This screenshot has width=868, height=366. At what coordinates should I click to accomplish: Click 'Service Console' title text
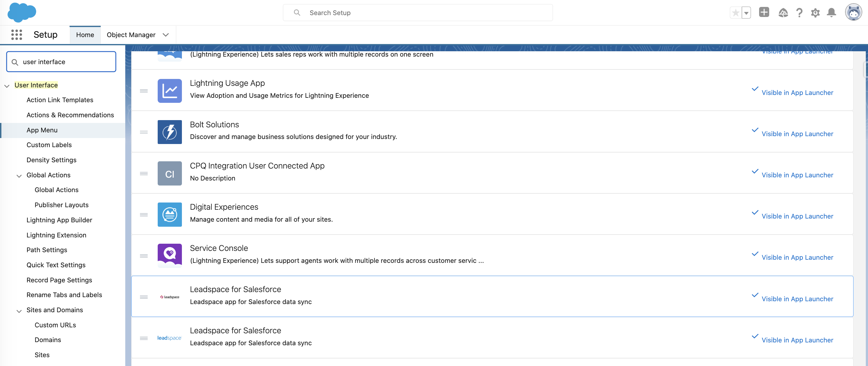tap(219, 248)
